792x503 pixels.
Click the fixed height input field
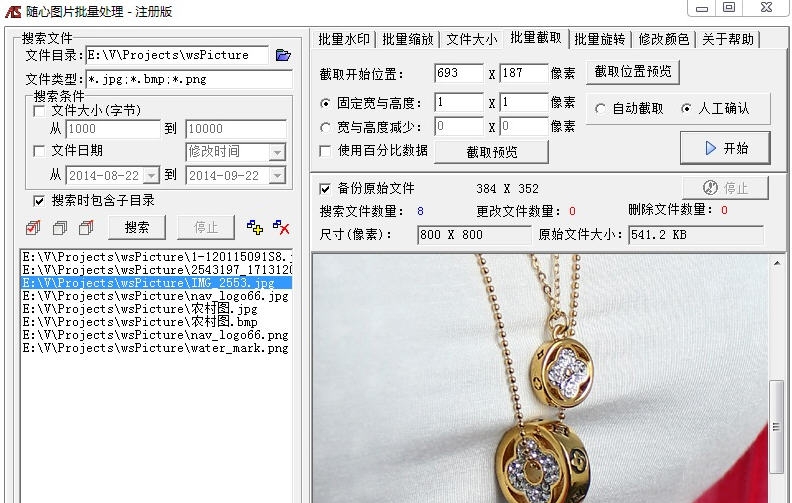click(x=524, y=103)
